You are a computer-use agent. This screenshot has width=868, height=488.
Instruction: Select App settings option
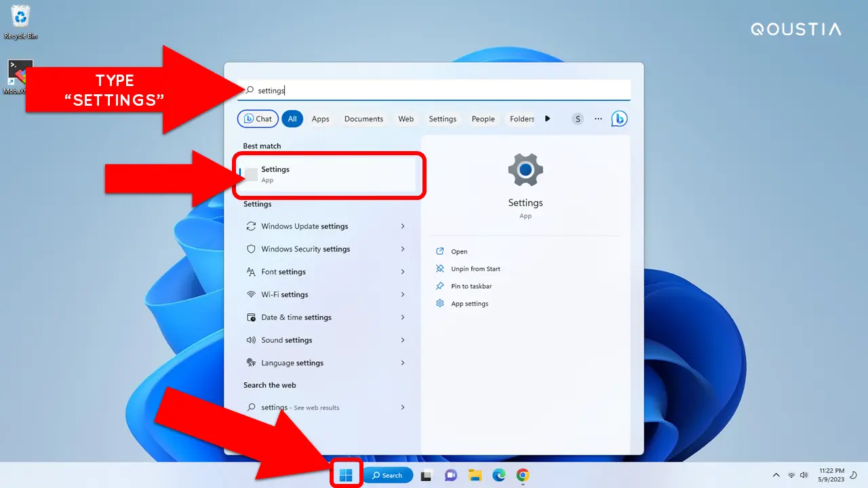(x=469, y=304)
